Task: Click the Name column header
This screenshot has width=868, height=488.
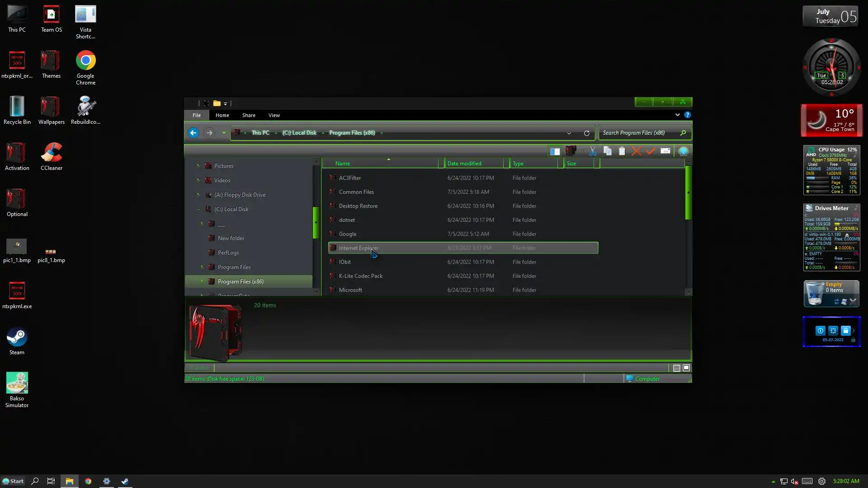Action: 342,164
